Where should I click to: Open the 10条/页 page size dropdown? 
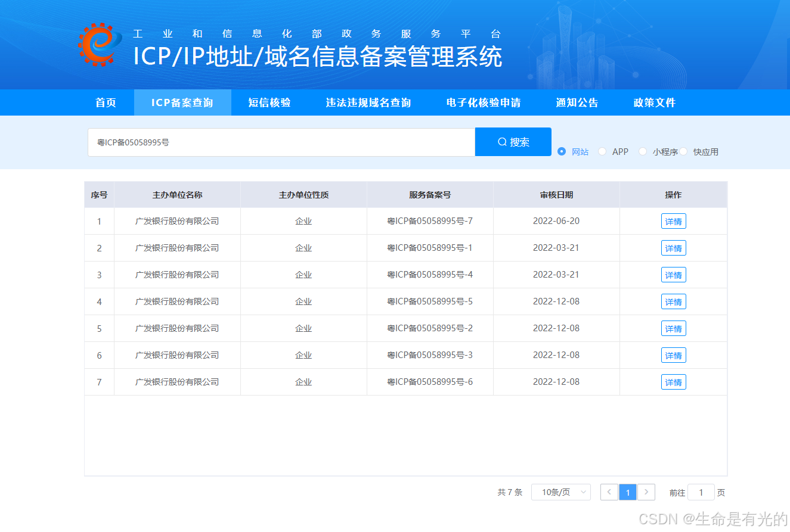click(x=560, y=492)
